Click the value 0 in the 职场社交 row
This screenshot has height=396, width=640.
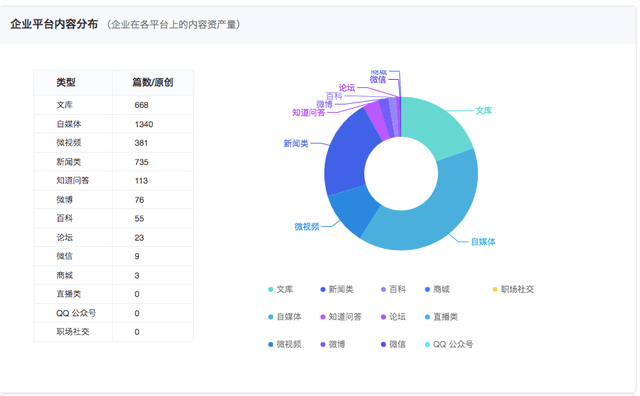click(137, 332)
